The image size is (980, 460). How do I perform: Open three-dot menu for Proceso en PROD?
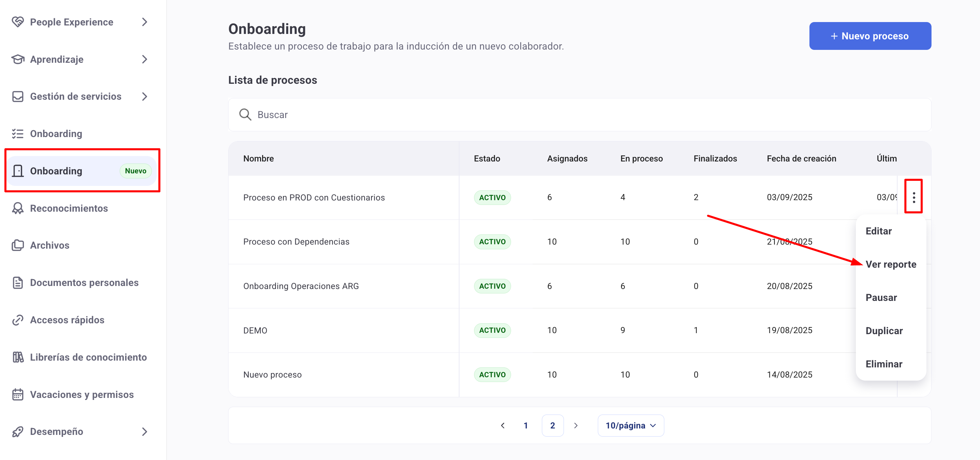[914, 197]
